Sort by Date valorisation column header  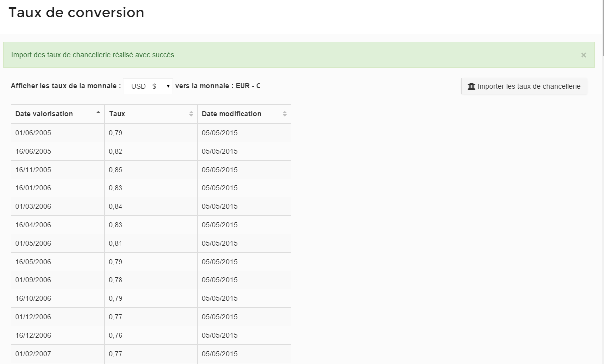[44, 114]
